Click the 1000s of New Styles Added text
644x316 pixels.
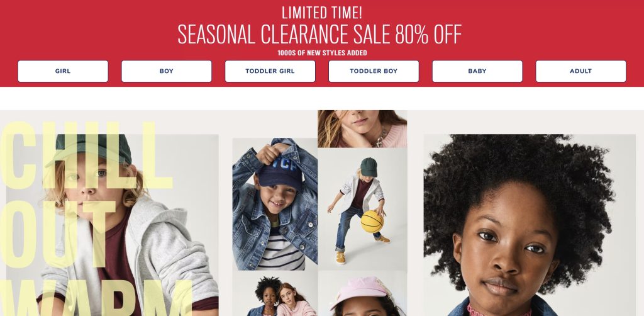pyautogui.click(x=322, y=53)
